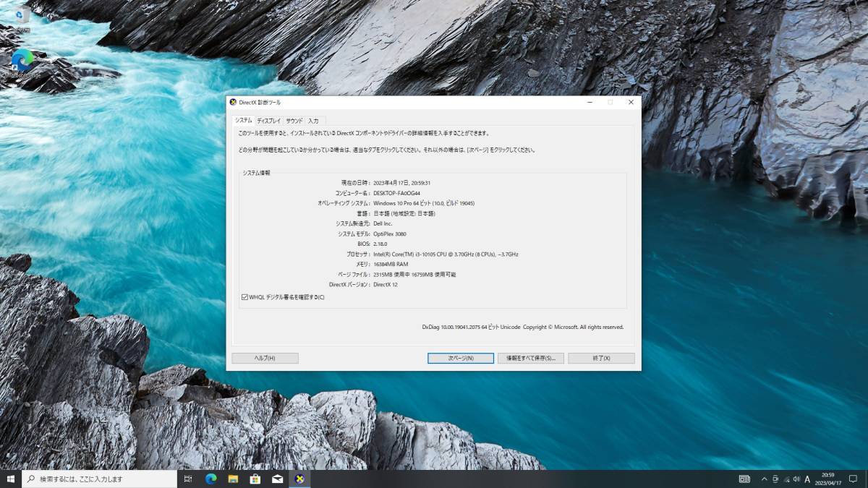This screenshot has height=488, width=868.
Task: Click the DirectX 12 version value
Action: tap(386, 285)
